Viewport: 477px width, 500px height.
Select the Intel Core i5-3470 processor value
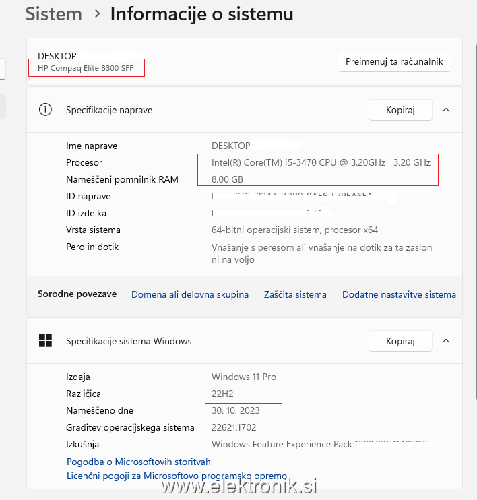[x=321, y=162]
